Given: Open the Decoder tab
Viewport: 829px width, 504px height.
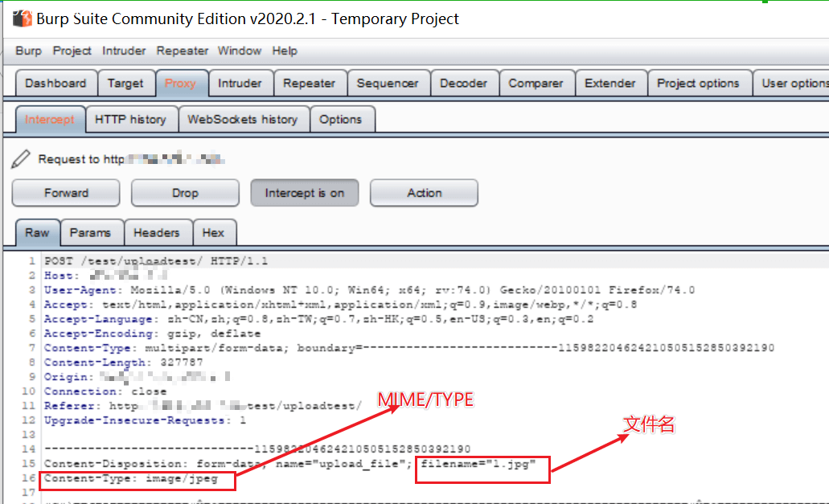Looking at the screenshot, I should pos(464,84).
